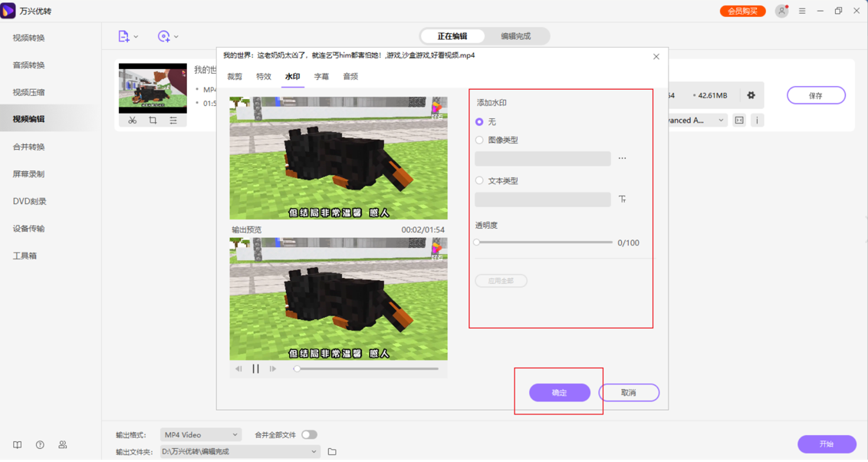Viewport: 868px width, 462px height.
Task: Close the watermark edit dialog
Action: 656,57
